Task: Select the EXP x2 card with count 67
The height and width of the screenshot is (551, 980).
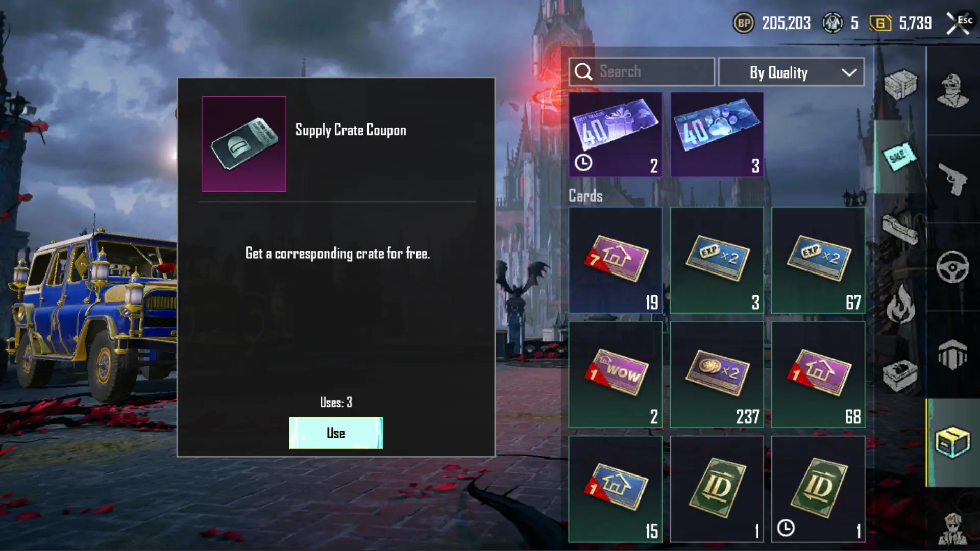Action: pos(818,260)
